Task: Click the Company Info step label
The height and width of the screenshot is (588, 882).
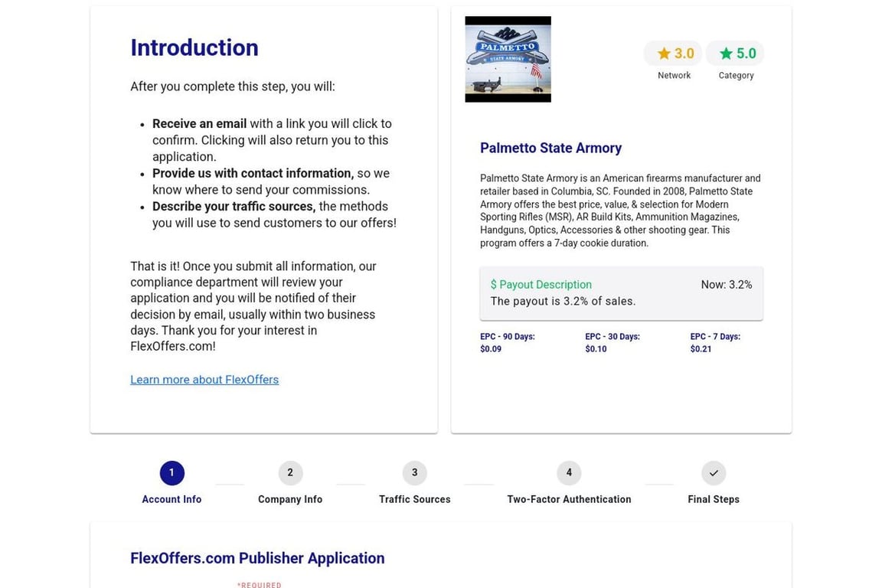Action: 290,499
